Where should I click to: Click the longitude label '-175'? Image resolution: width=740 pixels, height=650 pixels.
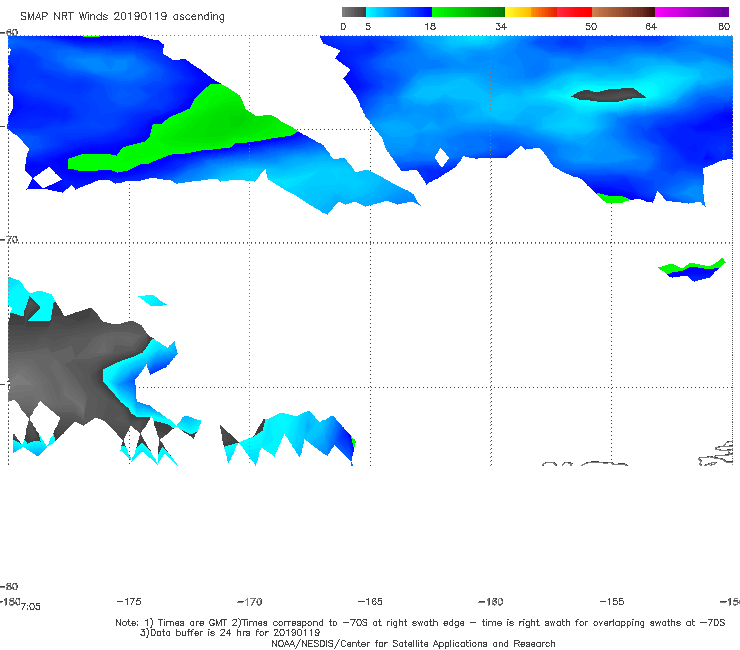tap(129, 601)
